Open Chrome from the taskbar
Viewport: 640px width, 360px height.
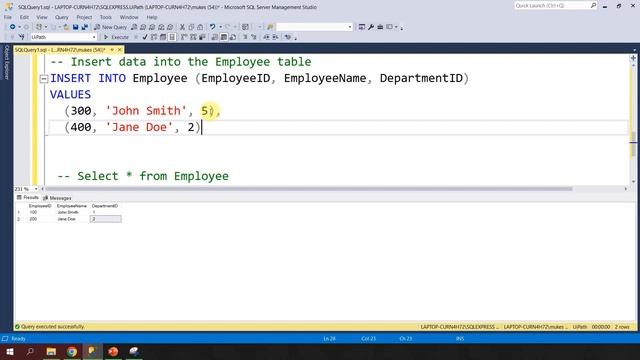tap(72, 351)
